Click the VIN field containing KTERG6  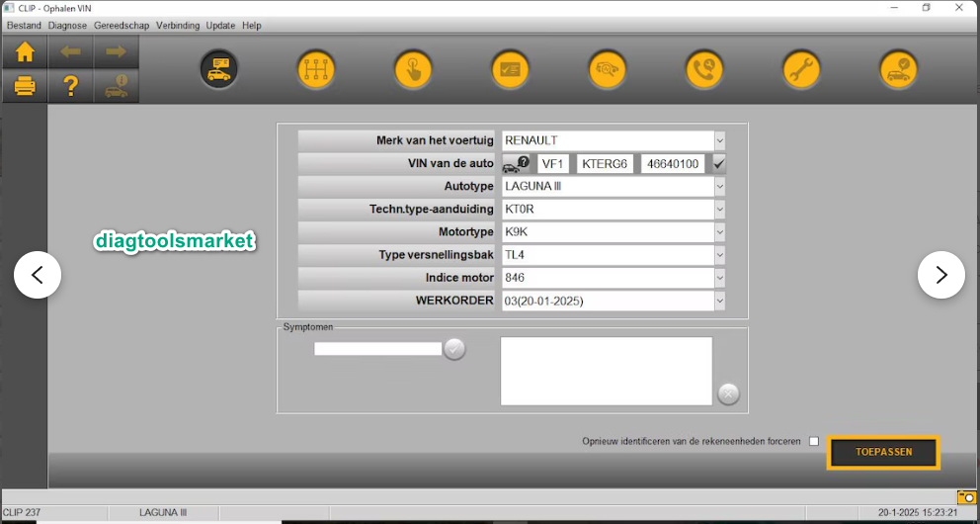coord(605,164)
